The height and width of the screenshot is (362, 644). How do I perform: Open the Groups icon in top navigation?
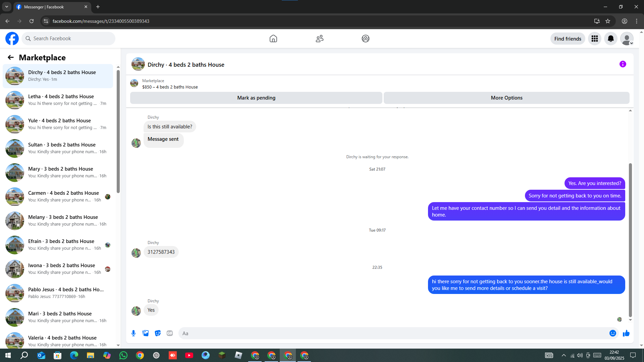366,39
